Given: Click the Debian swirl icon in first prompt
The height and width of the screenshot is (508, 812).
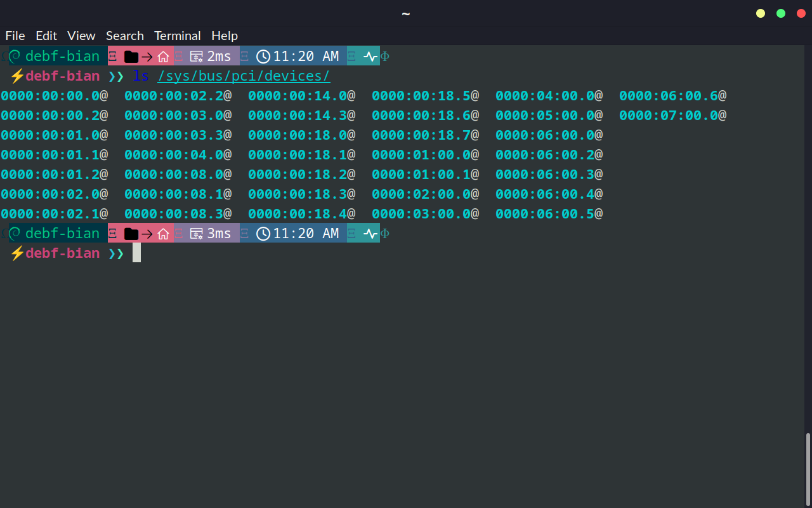Looking at the screenshot, I should pos(15,56).
